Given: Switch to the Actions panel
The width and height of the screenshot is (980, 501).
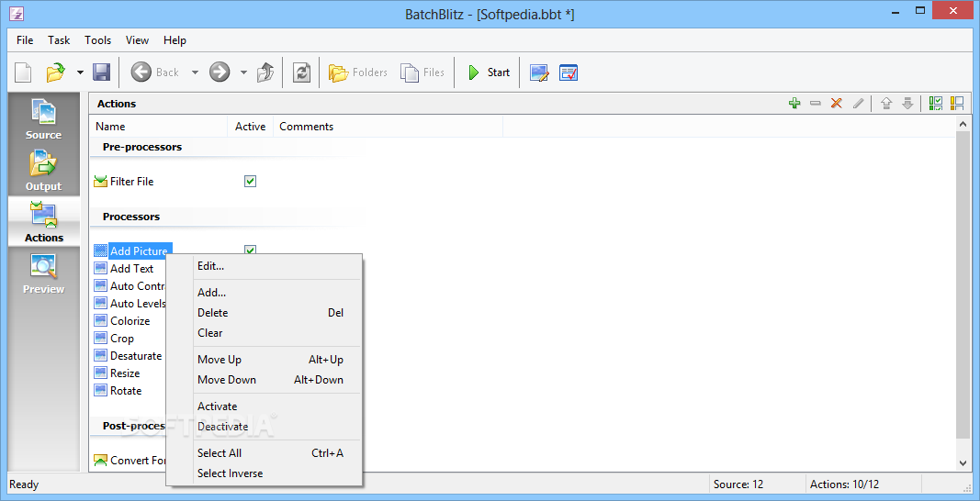Looking at the screenshot, I should [x=44, y=222].
